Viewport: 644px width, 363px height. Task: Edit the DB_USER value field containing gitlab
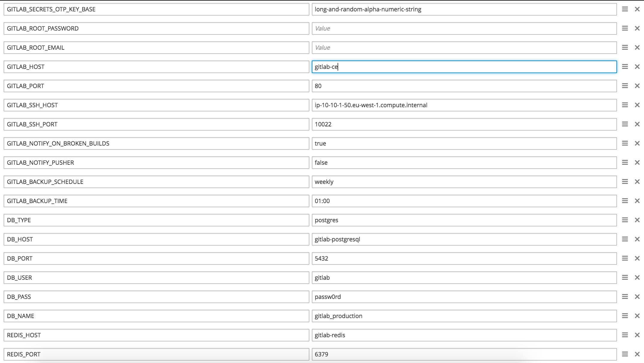click(464, 278)
